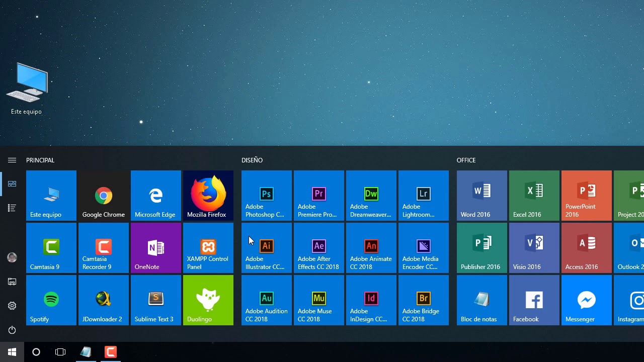Image resolution: width=644 pixels, height=362 pixels.
Task: Open Duolingo tile
Action: point(208,300)
